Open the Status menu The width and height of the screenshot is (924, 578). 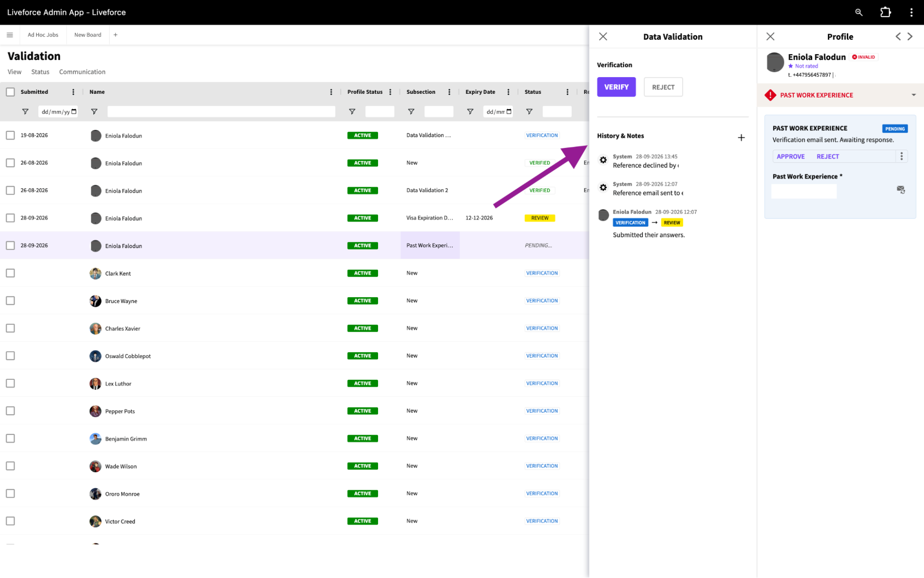[40, 72]
